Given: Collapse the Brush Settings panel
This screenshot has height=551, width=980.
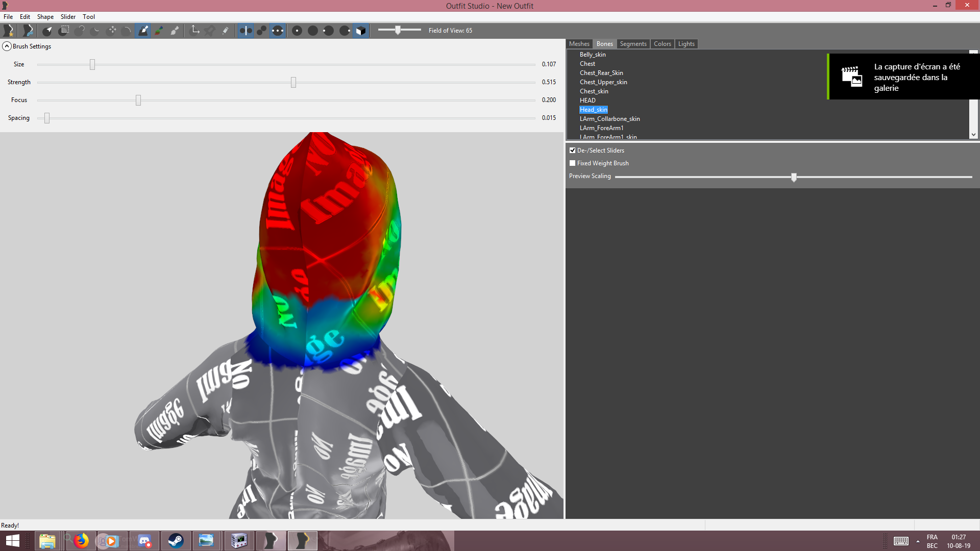Looking at the screenshot, I should pos(7,46).
